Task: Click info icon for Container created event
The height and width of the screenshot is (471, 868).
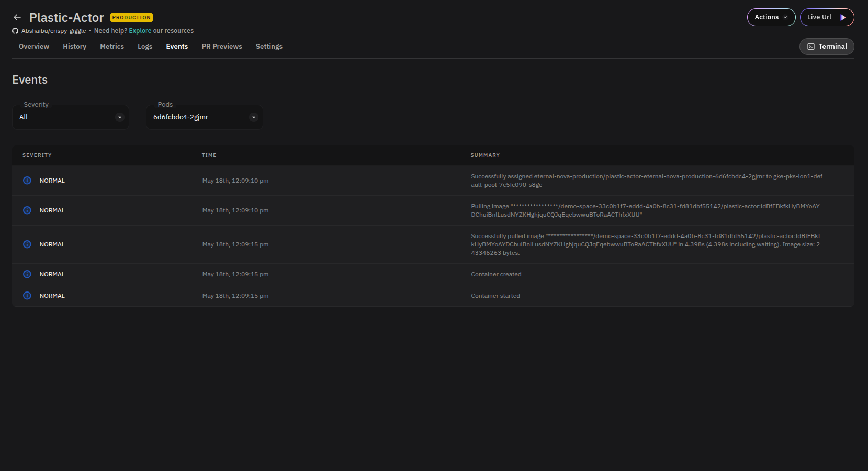Action: pyautogui.click(x=27, y=274)
